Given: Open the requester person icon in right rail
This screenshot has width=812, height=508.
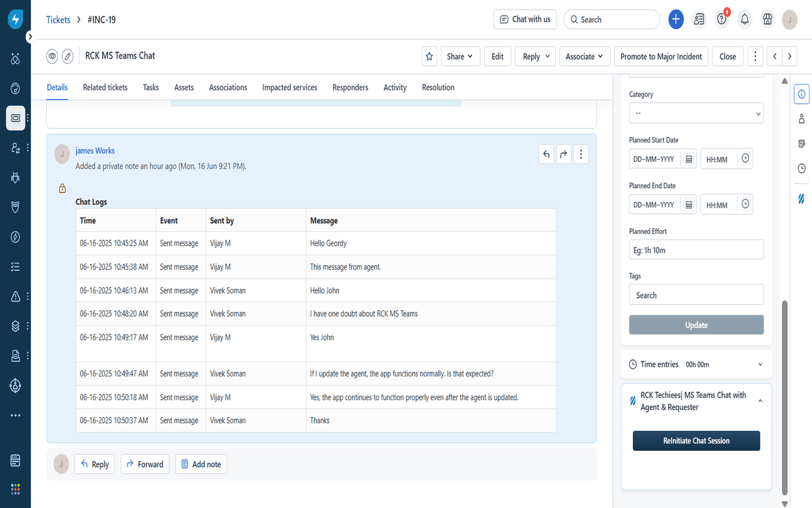Looking at the screenshot, I should tap(801, 119).
